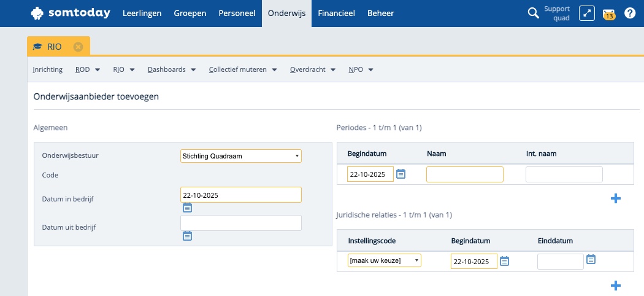Close the RIO tab
644x296 pixels.
pyautogui.click(x=78, y=47)
